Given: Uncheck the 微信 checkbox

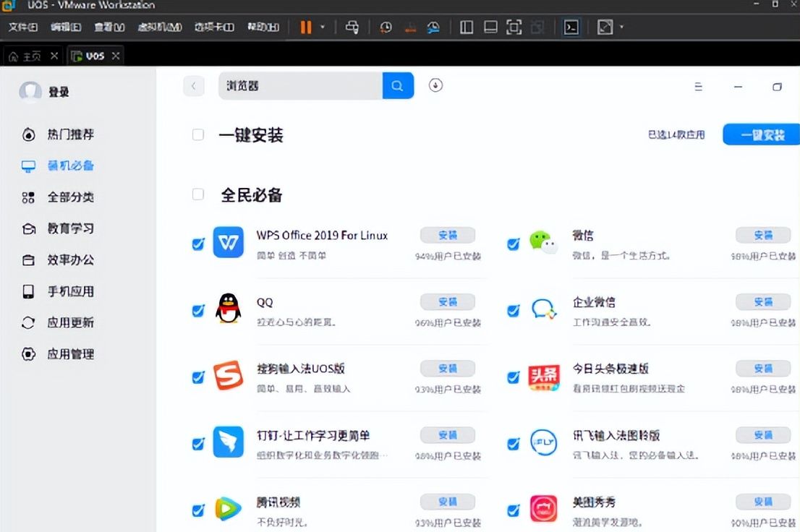Looking at the screenshot, I should coord(514,244).
